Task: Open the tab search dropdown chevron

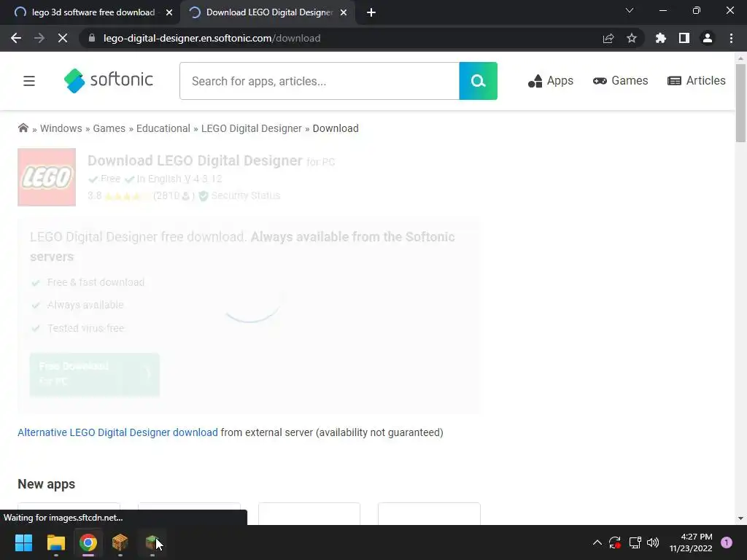Action: [x=630, y=10]
